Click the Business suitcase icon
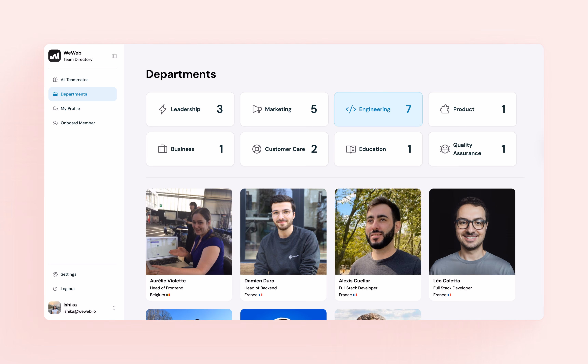The image size is (588, 364). click(163, 149)
